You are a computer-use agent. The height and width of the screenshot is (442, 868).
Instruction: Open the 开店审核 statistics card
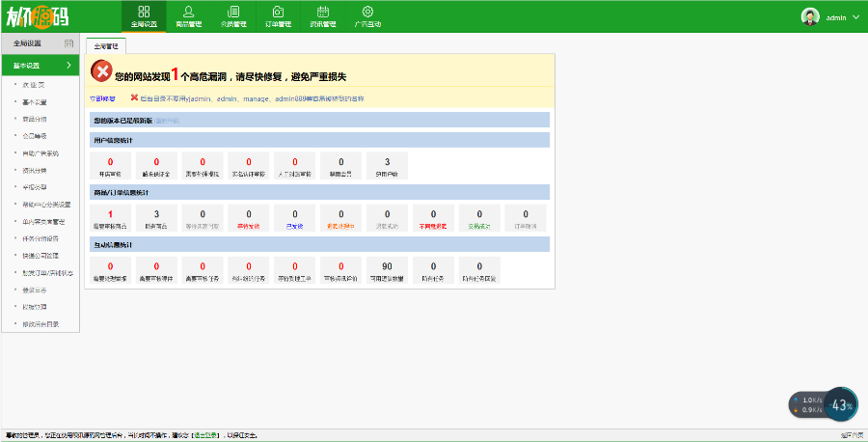(111, 166)
